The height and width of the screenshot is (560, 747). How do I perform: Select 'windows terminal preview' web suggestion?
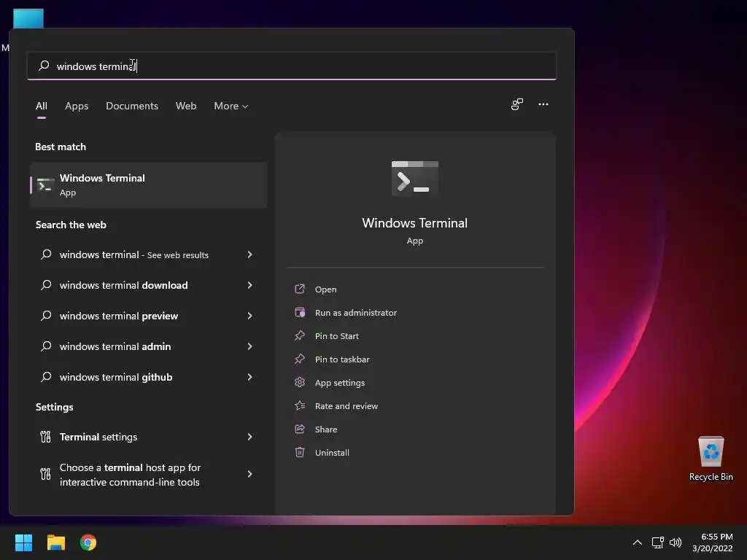pyautogui.click(x=148, y=316)
